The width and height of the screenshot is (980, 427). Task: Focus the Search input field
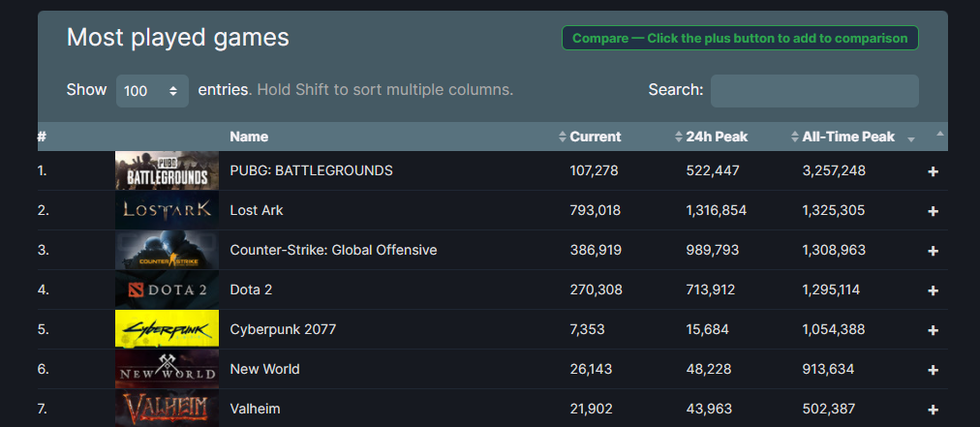814,91
